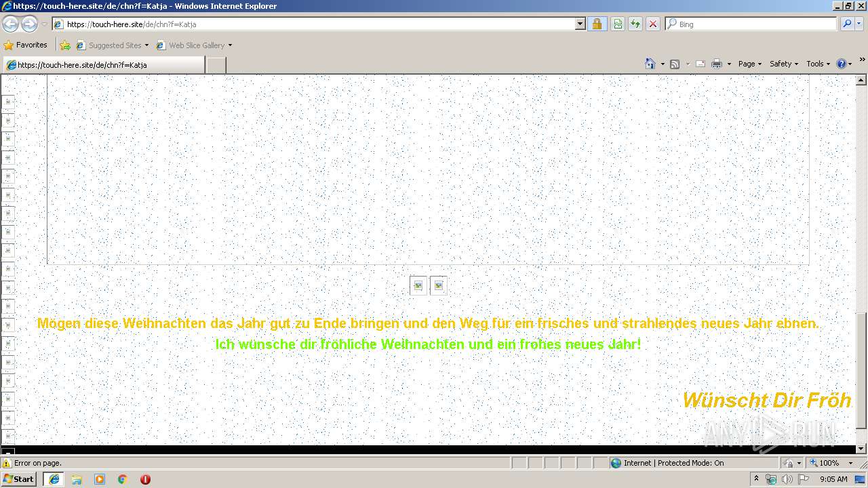This screenshot has width=868, height=488.
Task: Click the 'Error on page' warning icon
Action: coord(7,463)
